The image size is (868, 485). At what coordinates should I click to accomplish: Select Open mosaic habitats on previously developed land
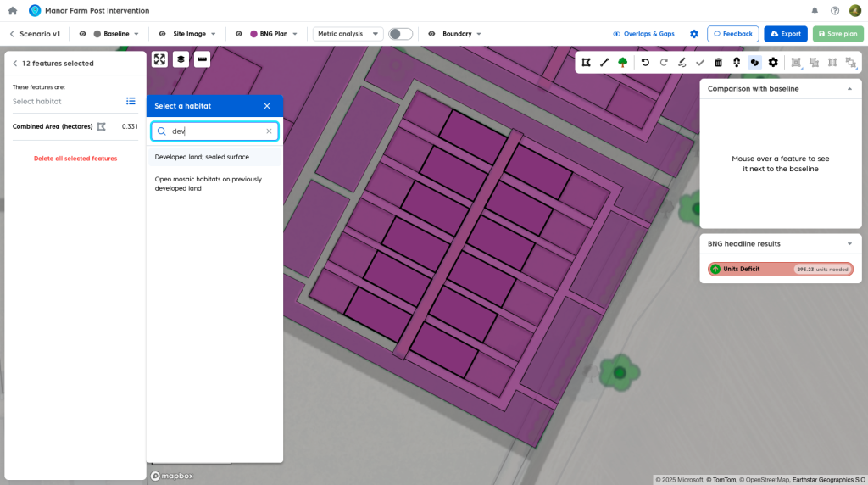click(209, 184)
